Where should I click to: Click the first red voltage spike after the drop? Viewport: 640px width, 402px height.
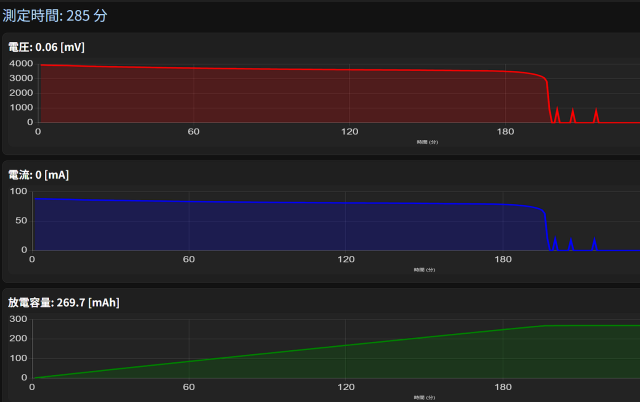point(557,115)
